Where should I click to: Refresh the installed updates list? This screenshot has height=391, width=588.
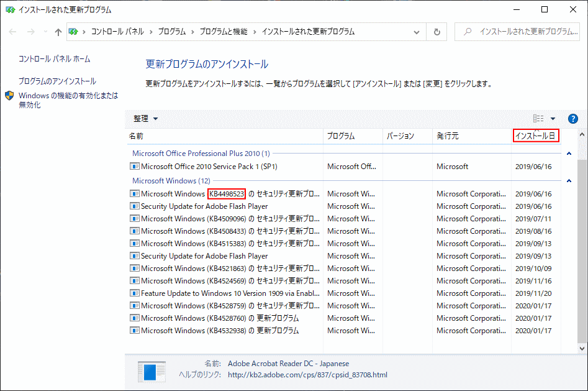[x=437, y=32]
